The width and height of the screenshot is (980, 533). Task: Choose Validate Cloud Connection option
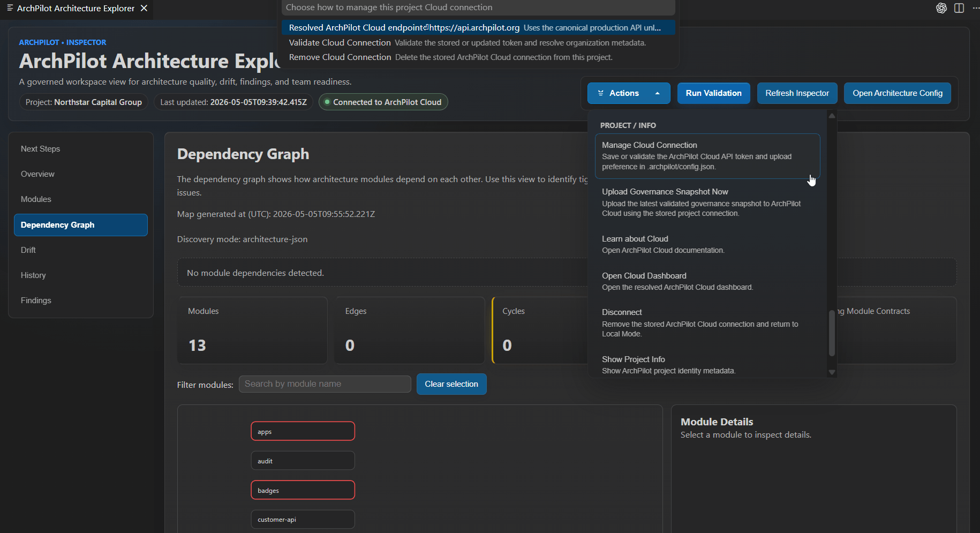pos(478,42)
